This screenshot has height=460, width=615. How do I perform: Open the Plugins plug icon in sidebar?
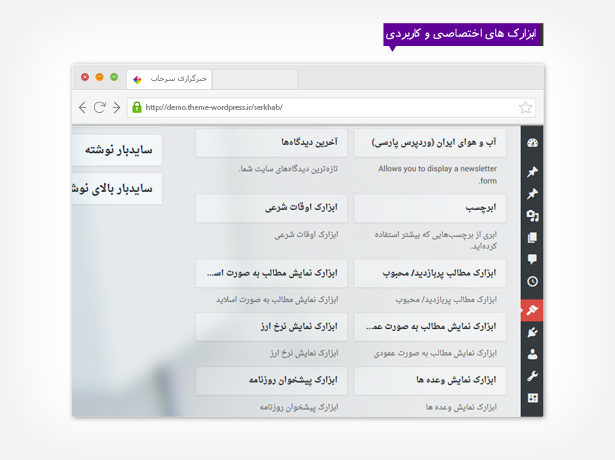(x=532, y=332)
